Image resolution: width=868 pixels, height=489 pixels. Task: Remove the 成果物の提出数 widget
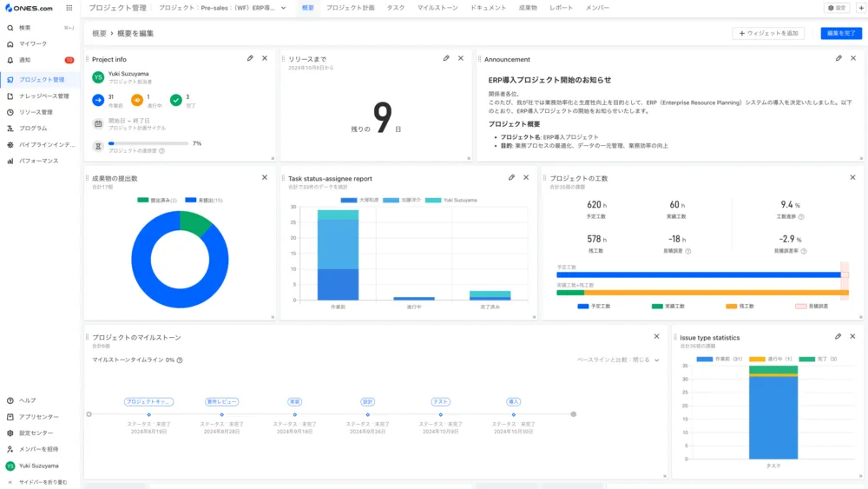pos(265,177)
